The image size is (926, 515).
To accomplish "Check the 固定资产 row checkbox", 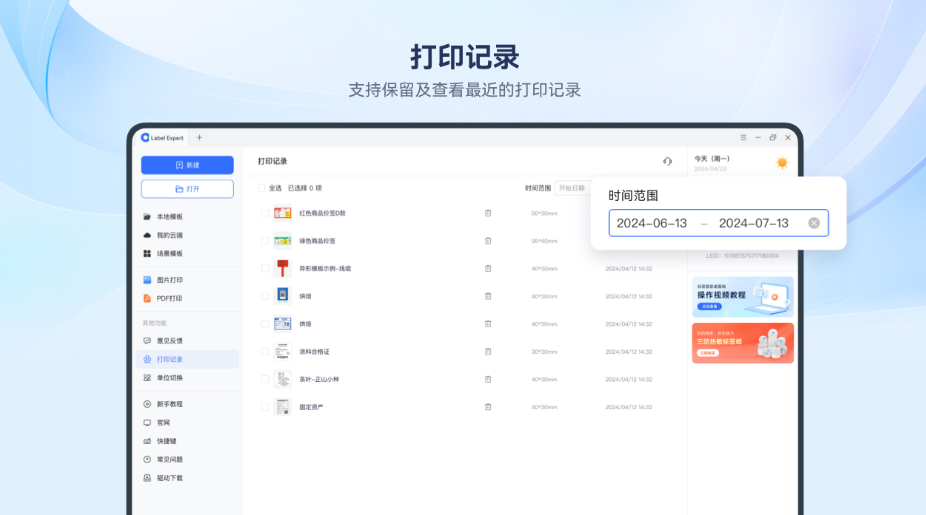I will (x=265, y=407).
